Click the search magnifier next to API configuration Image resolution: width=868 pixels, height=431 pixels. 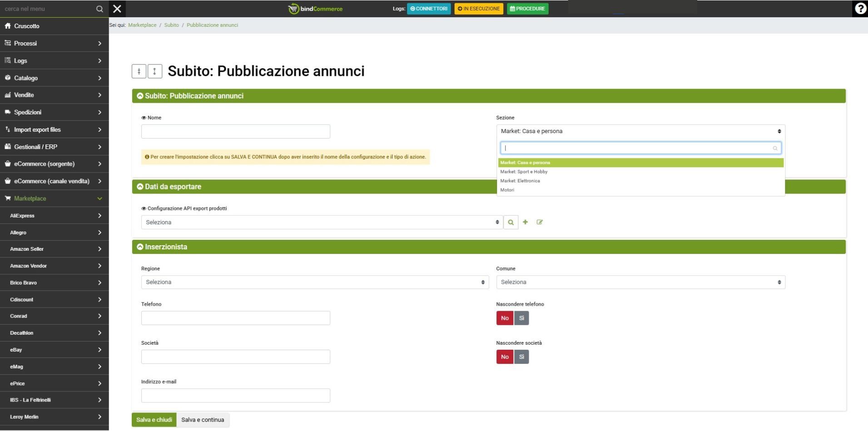(x=511, y=223)
